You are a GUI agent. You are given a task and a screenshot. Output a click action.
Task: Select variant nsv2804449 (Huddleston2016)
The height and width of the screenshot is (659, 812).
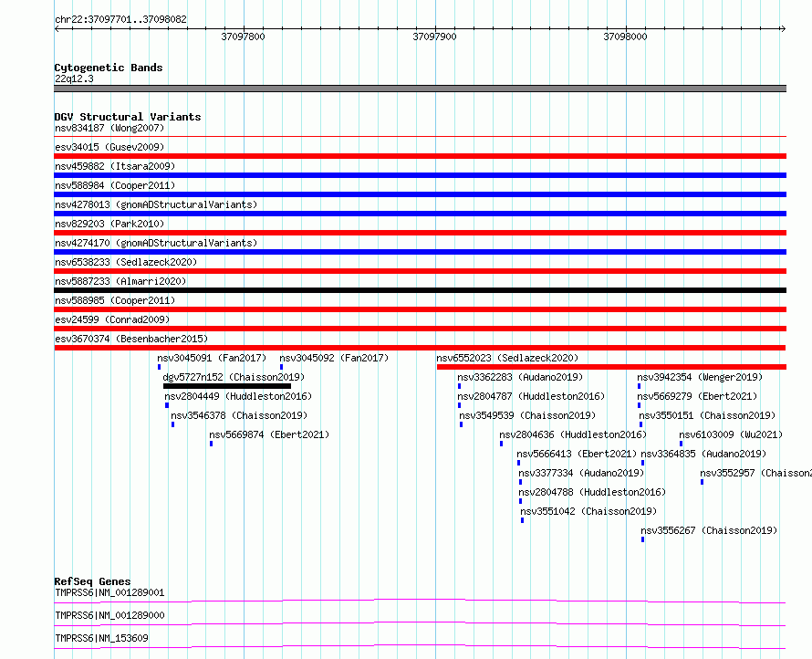click(x=238, y=396)
